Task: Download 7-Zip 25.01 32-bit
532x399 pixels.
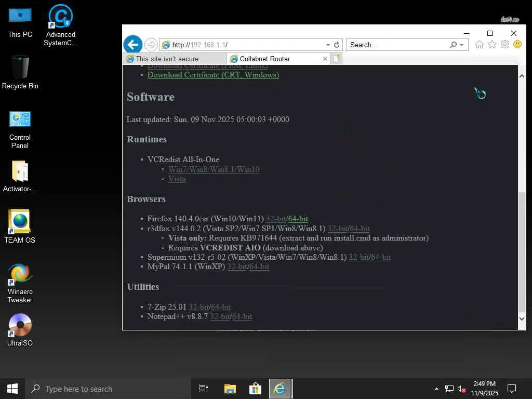Action: coord(198,307)
